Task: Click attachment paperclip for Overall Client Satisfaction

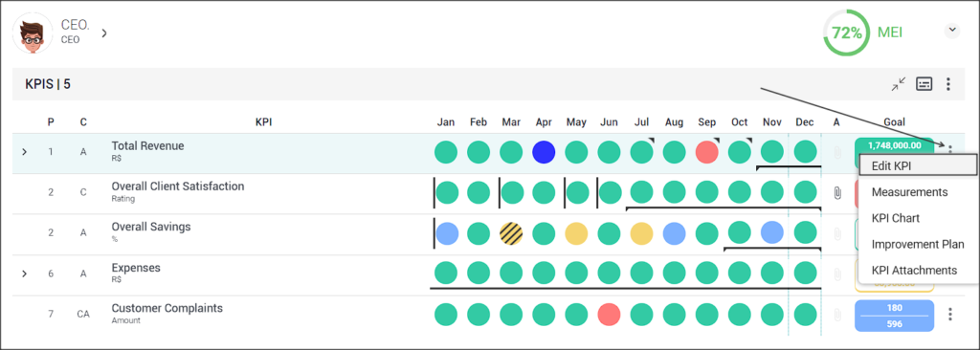Action: click(x=836, y=193)
